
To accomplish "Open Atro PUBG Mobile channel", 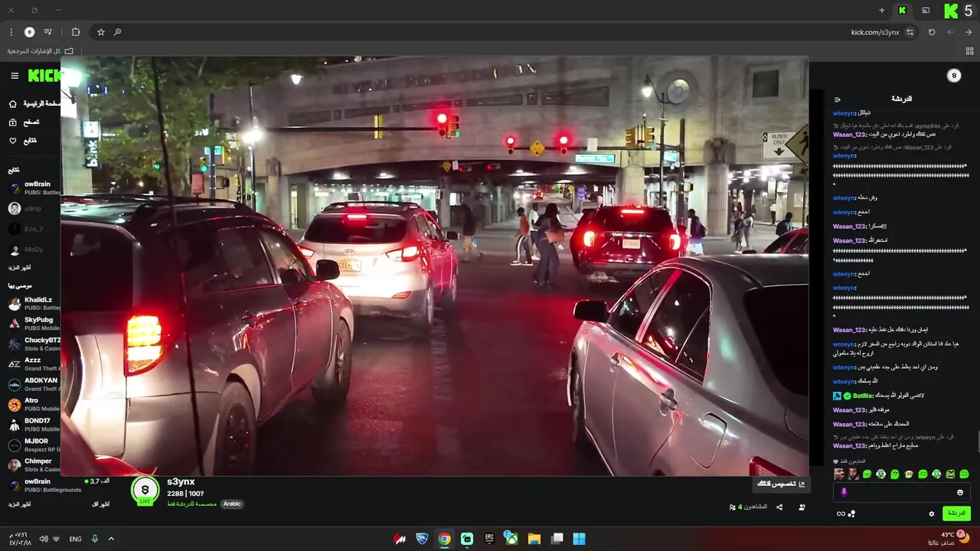I will pos(34,404).
